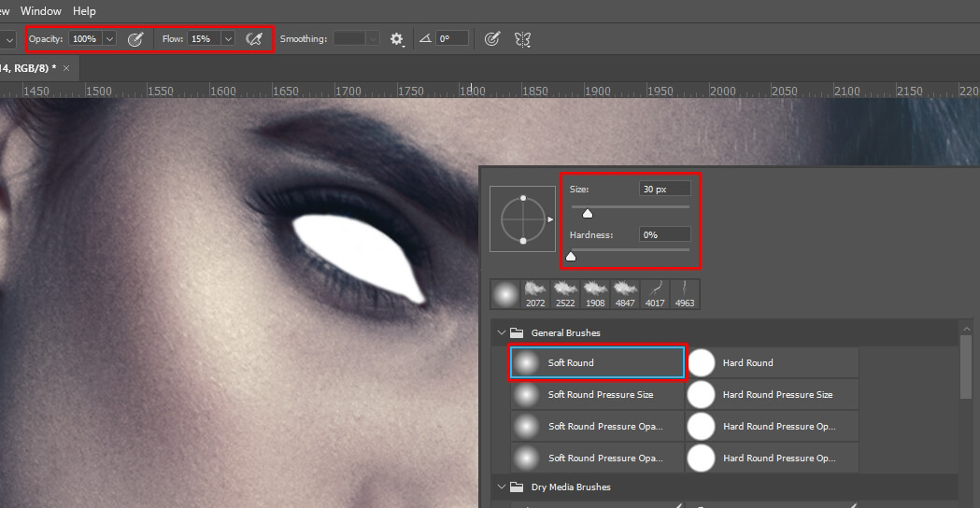Select recent brush preset 2072
980x508 pixels.
point(535,293)
